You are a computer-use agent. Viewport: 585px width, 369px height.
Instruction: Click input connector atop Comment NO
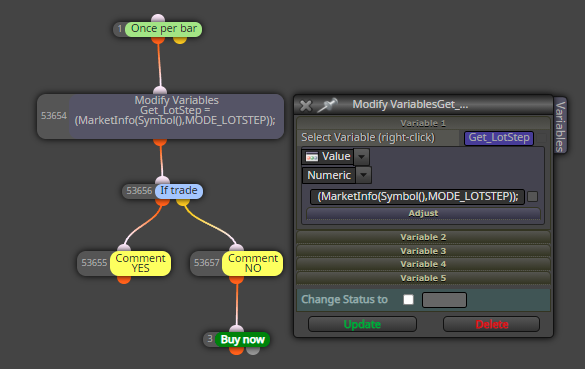coord(237,248)
